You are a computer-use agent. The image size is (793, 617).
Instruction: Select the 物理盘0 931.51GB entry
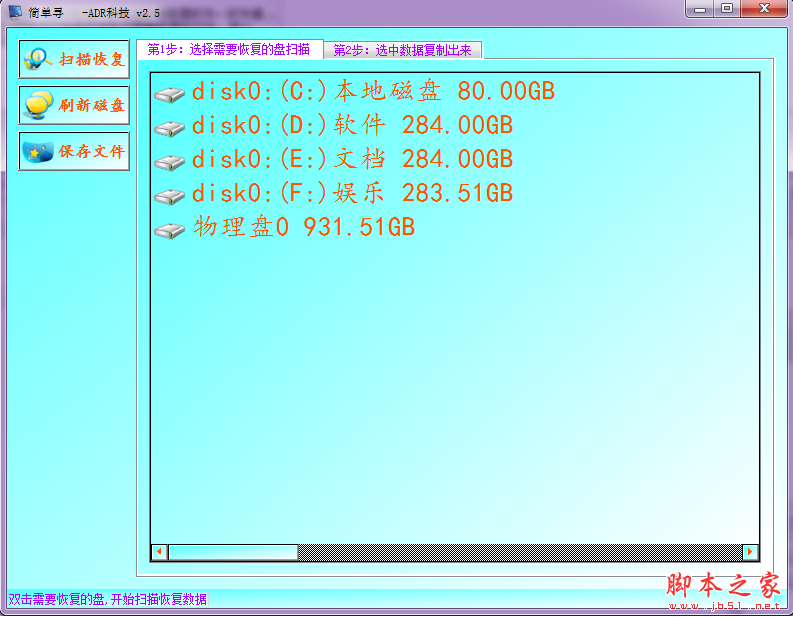pyautogui.click(x=304, y=227)
